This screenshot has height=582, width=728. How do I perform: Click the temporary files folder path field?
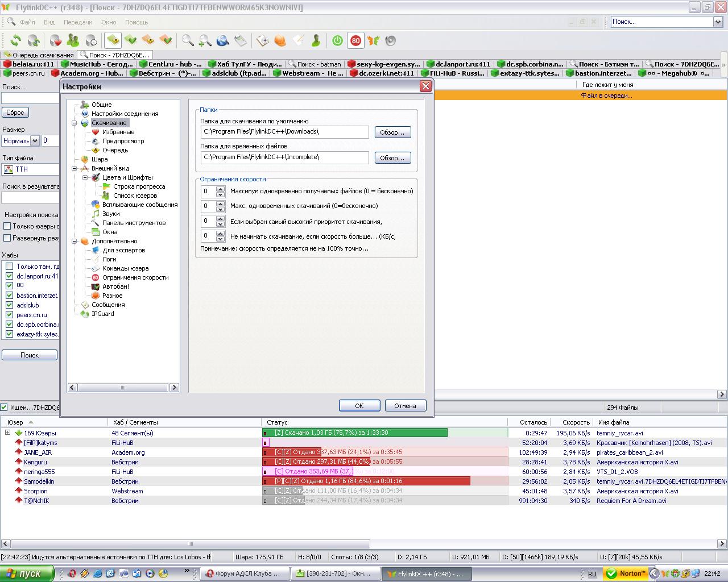tap(284, 157)
